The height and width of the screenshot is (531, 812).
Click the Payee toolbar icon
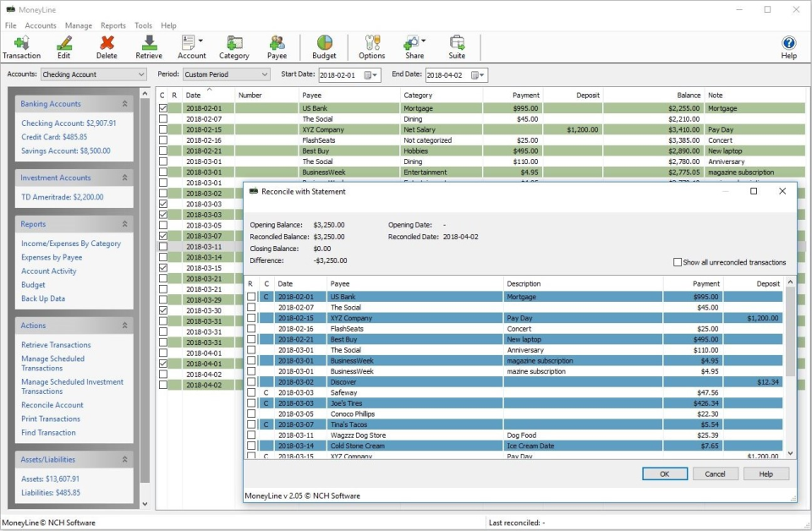277,46
